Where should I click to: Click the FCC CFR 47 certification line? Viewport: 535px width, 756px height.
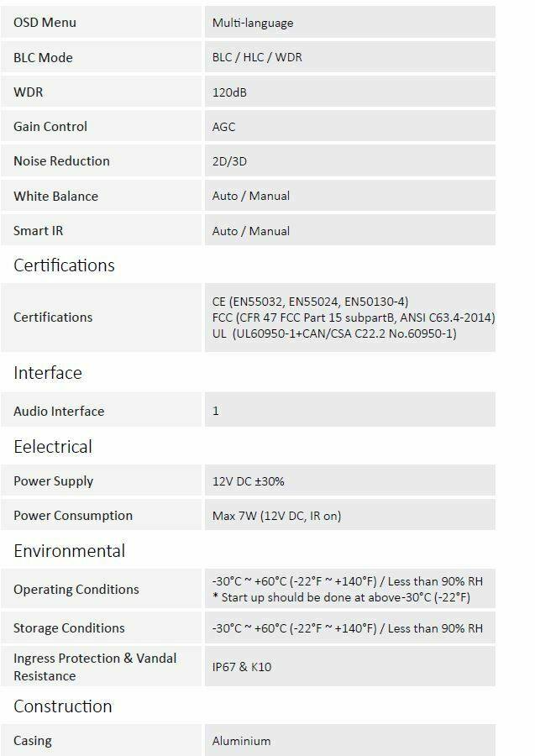click(354, 318)
